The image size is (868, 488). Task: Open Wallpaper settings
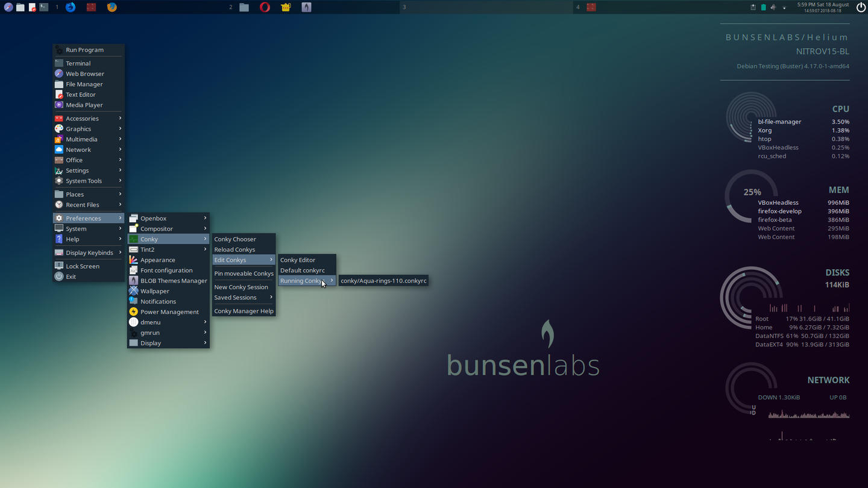click(x=168, y=291)
